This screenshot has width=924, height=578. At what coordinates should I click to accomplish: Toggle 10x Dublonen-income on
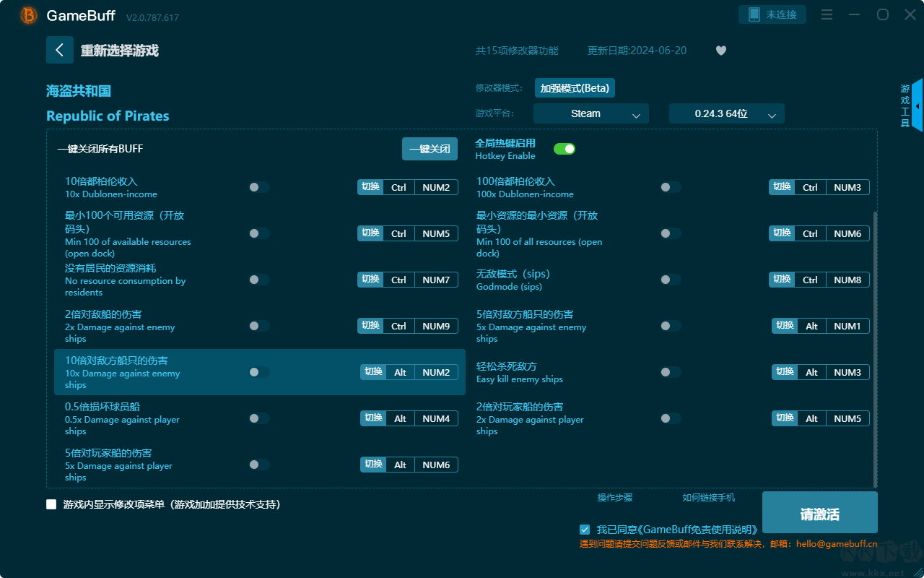(259, 187)
